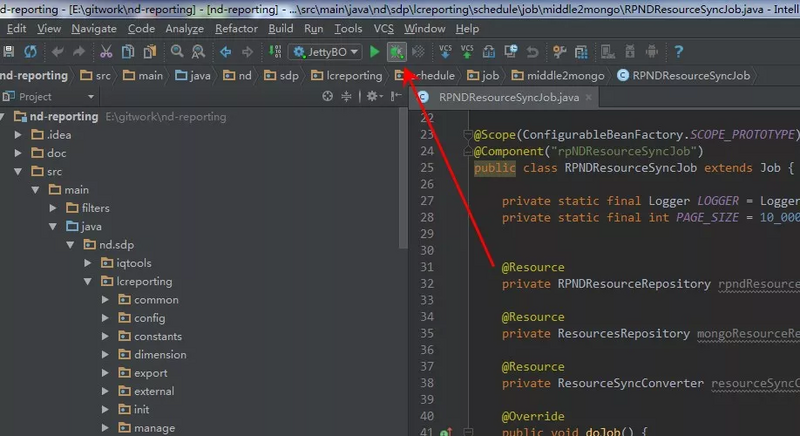
Task: Click the Scroll from Source target icon
Action: [x=328, y=96]
